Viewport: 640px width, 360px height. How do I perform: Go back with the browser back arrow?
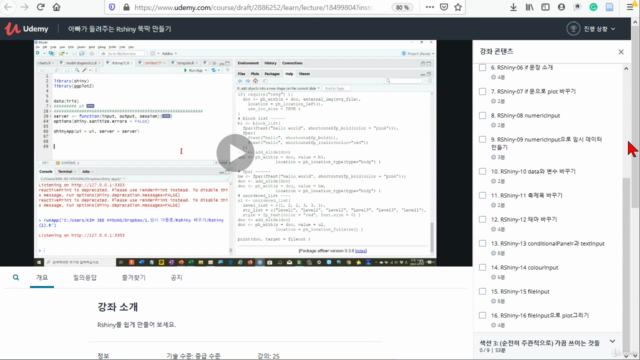(8, 7)
